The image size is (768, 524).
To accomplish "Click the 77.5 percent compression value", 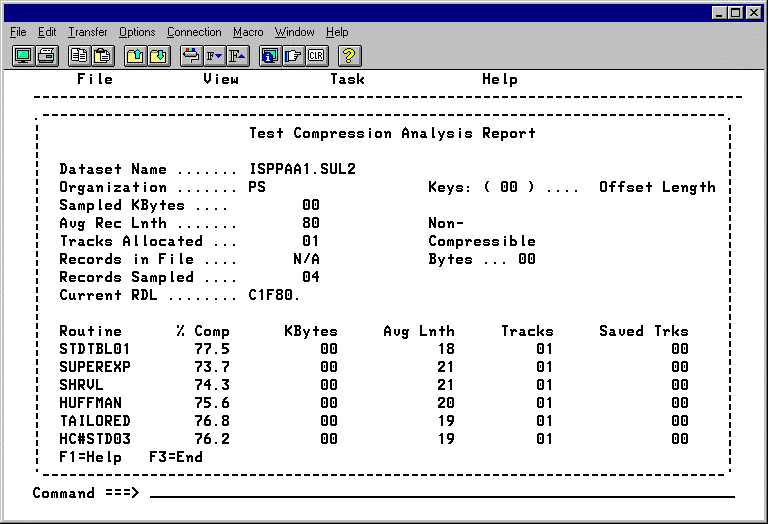I will pyautogui.click(x=212, y=349).
